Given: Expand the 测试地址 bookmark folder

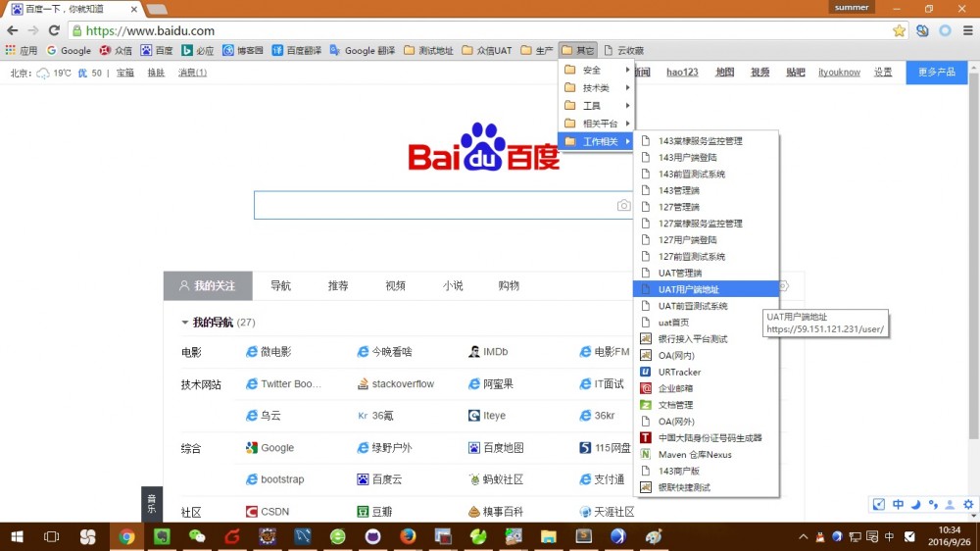Looking at the screenshot, I should click(429, 50).
